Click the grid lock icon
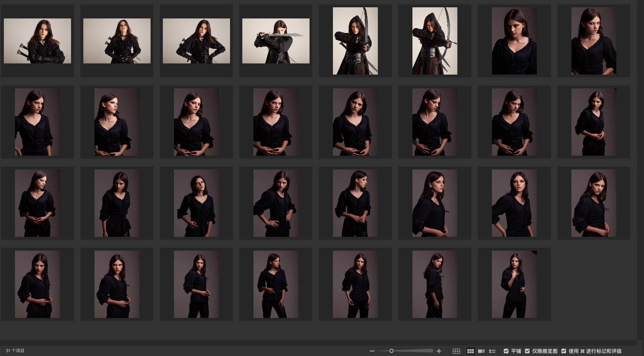 [456, 351]
